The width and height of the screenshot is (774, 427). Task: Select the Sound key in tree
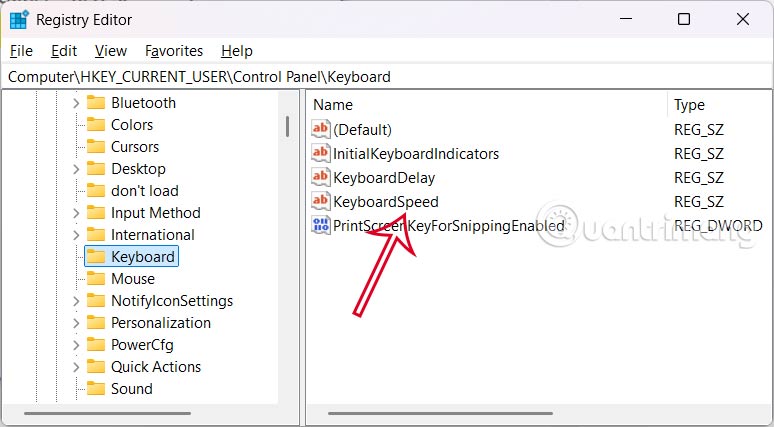(131, 389)
